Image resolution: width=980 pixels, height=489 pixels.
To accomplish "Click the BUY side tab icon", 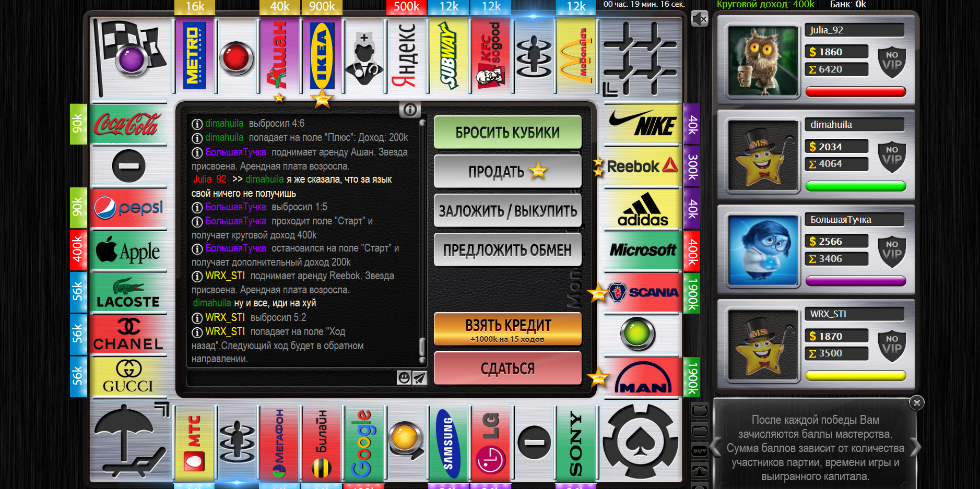I will pyautogui.click(x=700, y=451).
